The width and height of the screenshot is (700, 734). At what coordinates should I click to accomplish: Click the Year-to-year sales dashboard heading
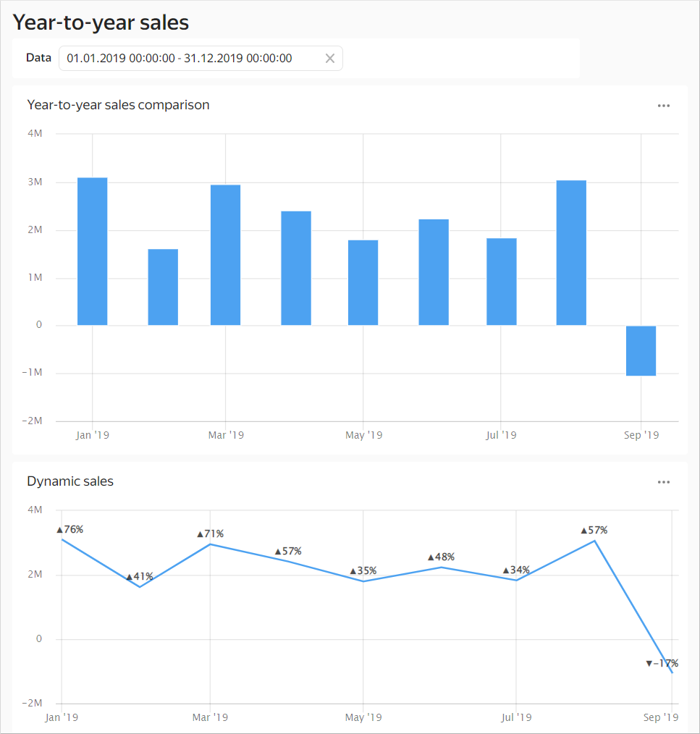(x=101, y=22)
